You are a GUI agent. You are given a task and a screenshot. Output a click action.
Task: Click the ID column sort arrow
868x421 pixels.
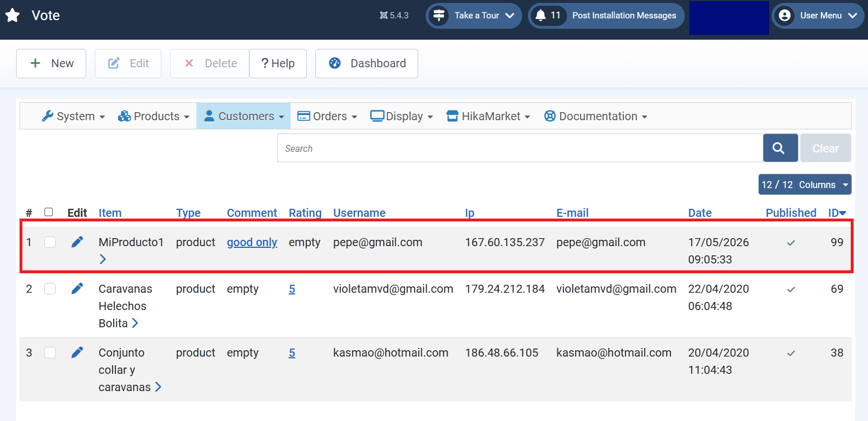pyautogui.click(x=843, y=213)
